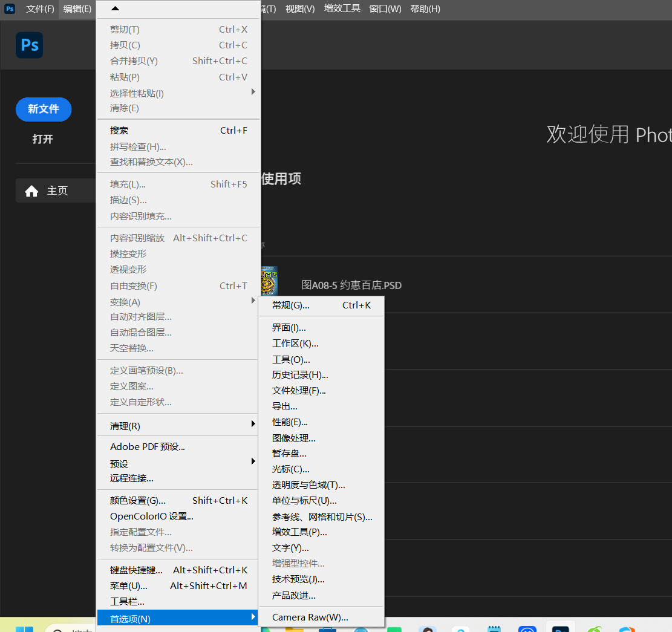Viewport: 672px width, 632px height.
Task: Click the house icon beside 主页
Action: [x=31, y=191]
